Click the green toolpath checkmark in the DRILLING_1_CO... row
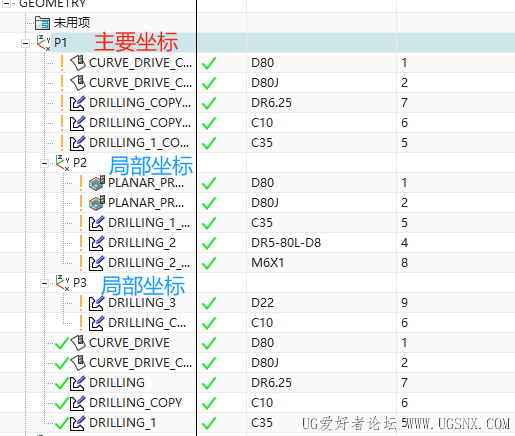Image resolution: width=515 pixels, height=436 pixels. point(209,143)
